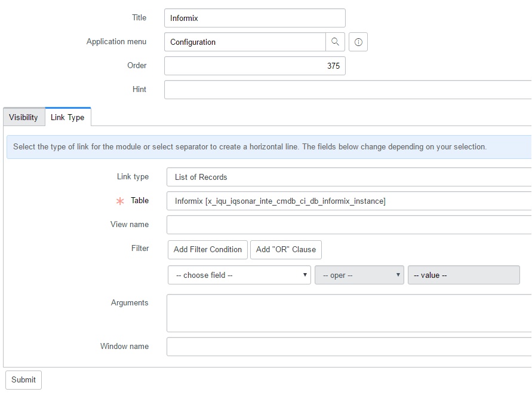Viewport: 532px width, 398px height.
Task: Click the View name input field
Action: tap(349, 225)
